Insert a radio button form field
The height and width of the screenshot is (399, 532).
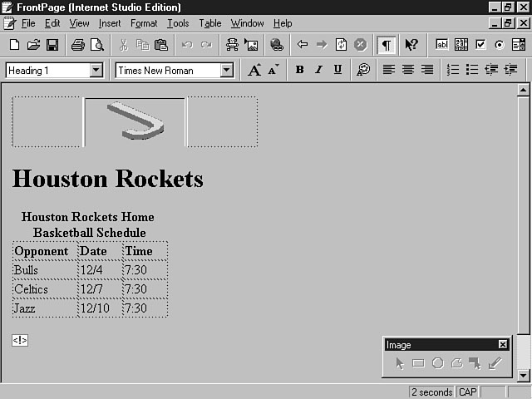[x=500, y=45]
